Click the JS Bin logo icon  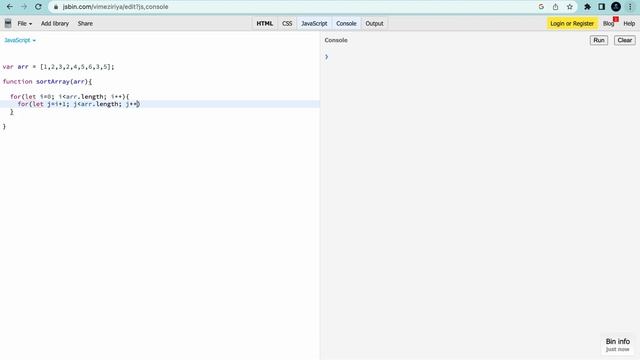(8, 23)
